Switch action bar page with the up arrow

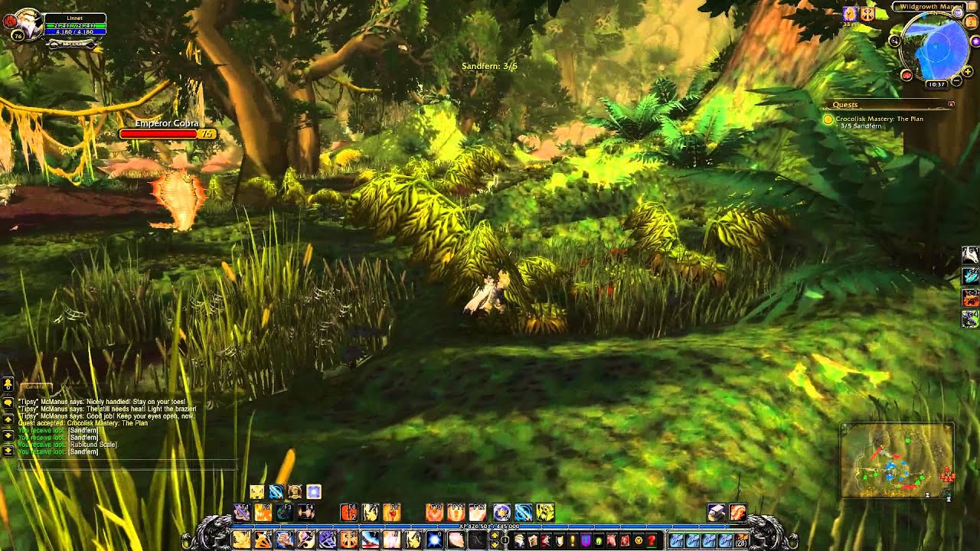tap(495, 534)
